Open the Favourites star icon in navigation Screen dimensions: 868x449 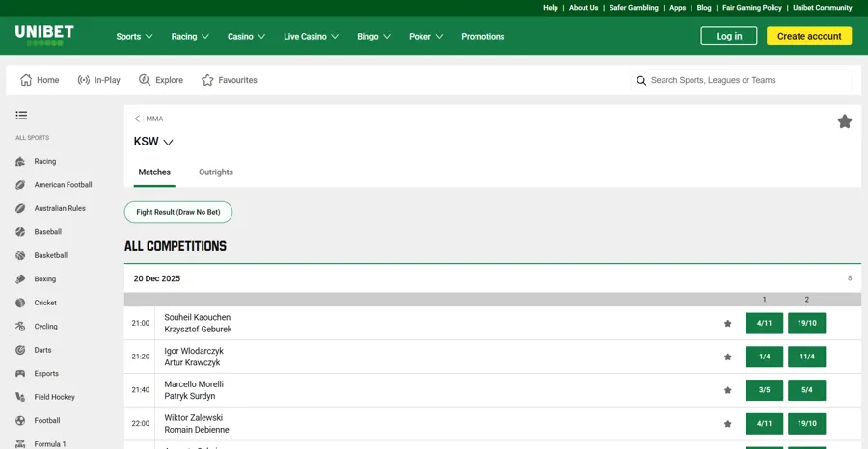pyautogui.click(x=207, y=80)
